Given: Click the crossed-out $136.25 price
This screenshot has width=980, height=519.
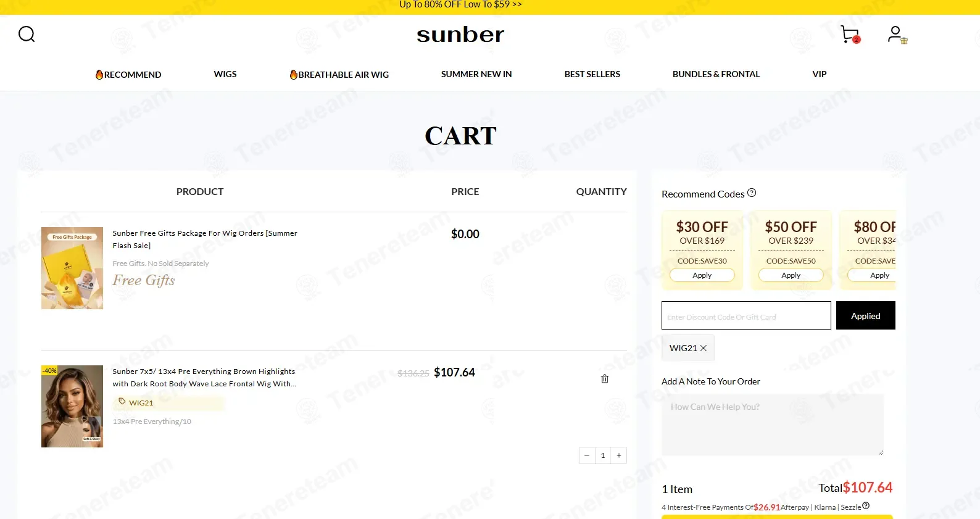Looking at the screenshot, I should coord(413,373).
